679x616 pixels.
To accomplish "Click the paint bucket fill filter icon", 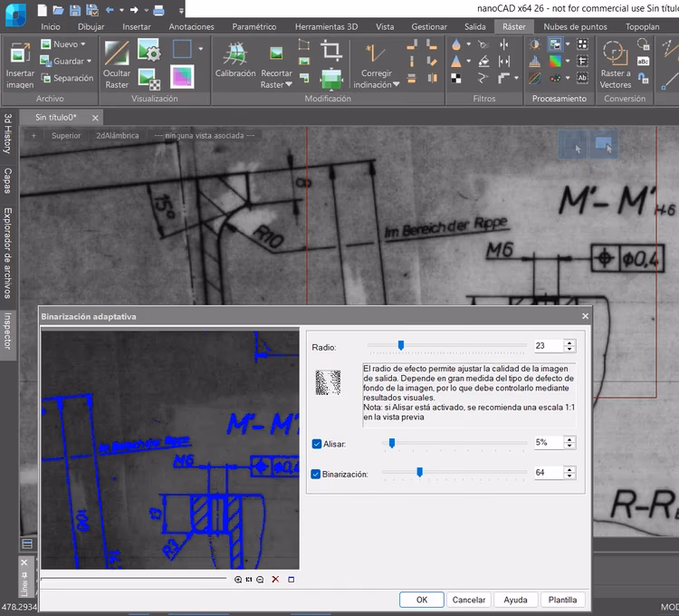I will [x=483, y=61].
